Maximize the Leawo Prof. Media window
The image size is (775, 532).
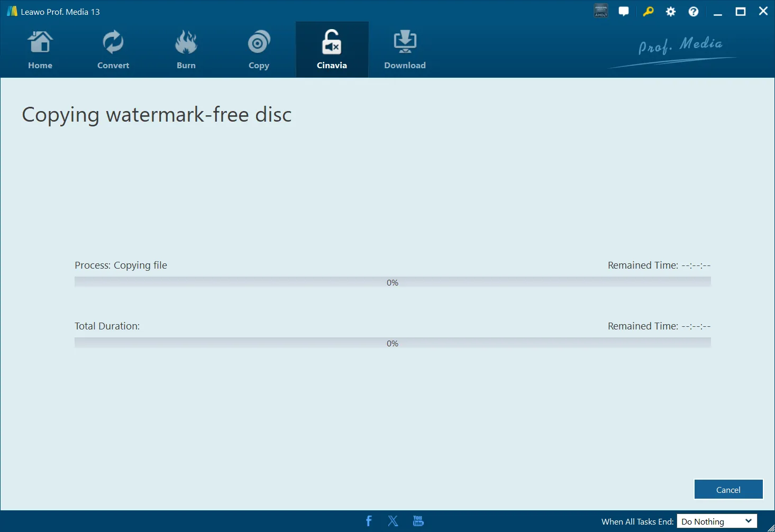[741, 11]
